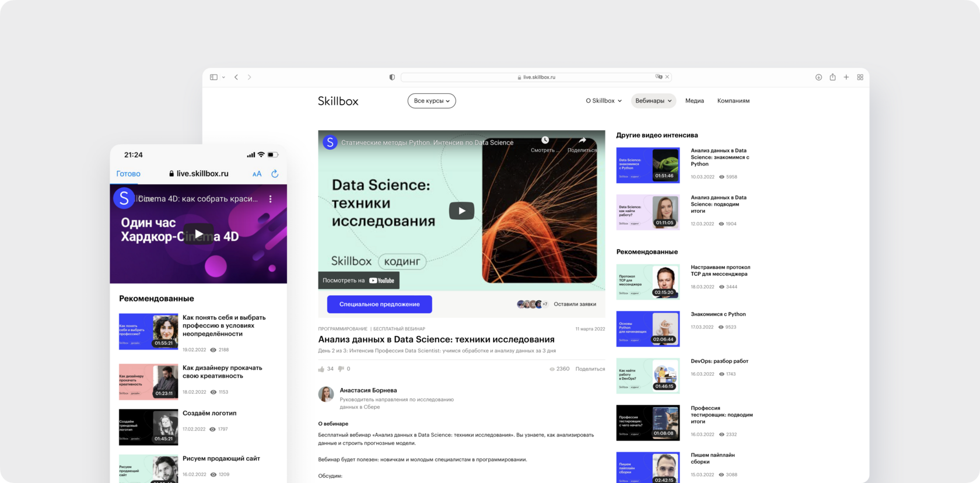Click the translate icon in address bar
This screenshot has width=980, height=483.
pos(659,76)
